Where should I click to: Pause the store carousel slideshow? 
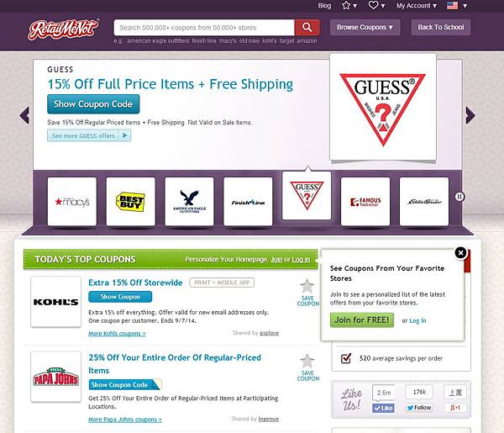click(x=459, y=197)
